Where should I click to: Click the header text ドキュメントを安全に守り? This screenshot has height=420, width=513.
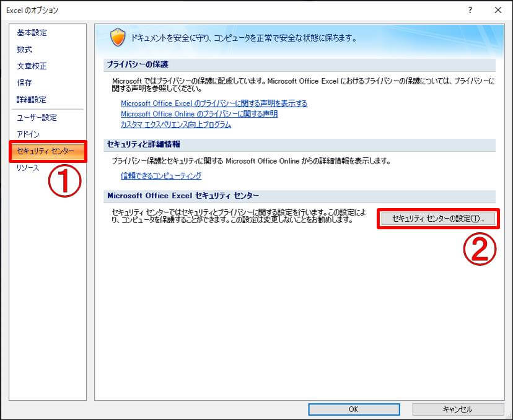click(x=172, y=38)
